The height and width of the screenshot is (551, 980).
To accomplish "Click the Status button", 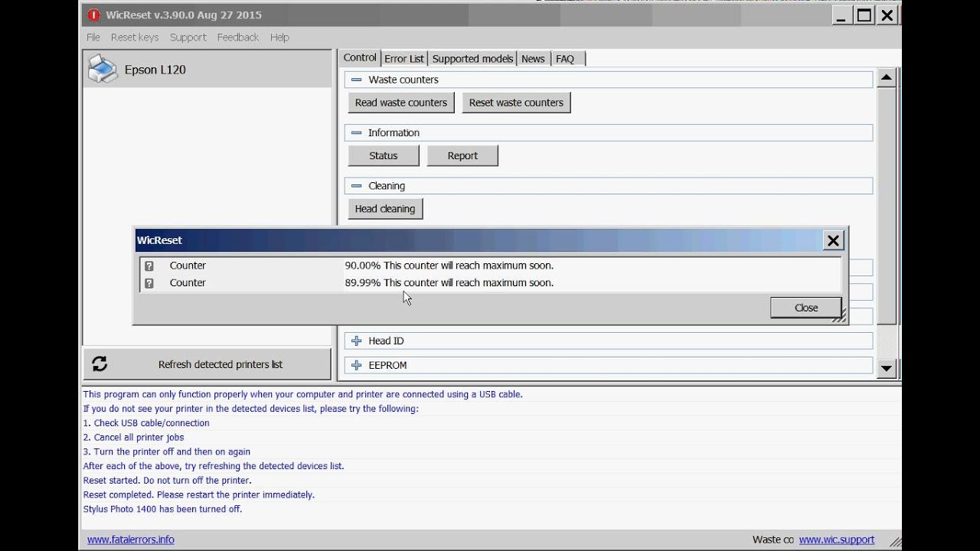I will [x=384, y=155].
